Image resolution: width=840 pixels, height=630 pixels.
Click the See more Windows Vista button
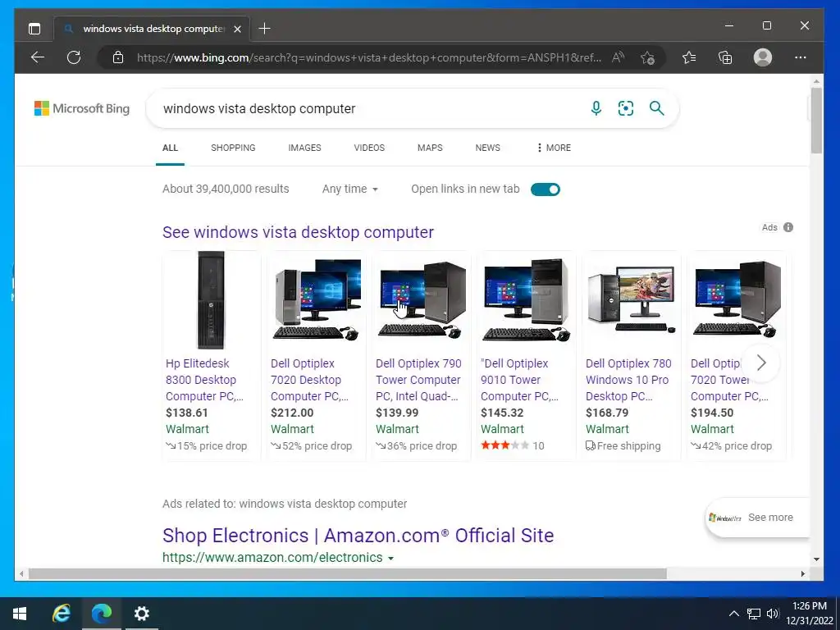coord(757,518)
